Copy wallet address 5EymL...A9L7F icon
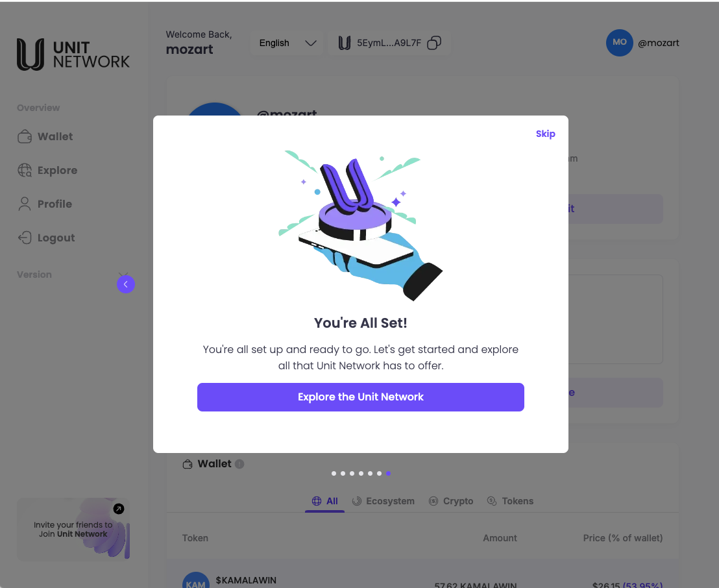719x588 pixels. 433,43
